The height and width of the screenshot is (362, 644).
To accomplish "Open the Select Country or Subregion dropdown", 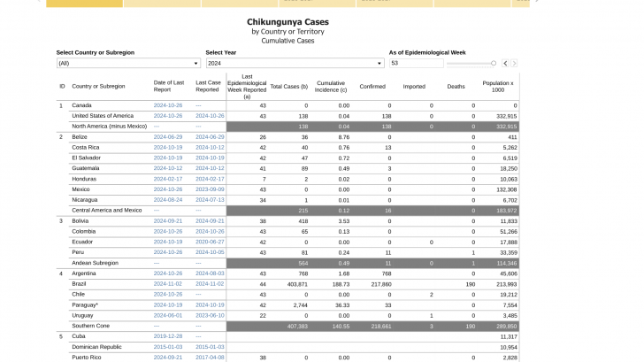I will 128,64.
